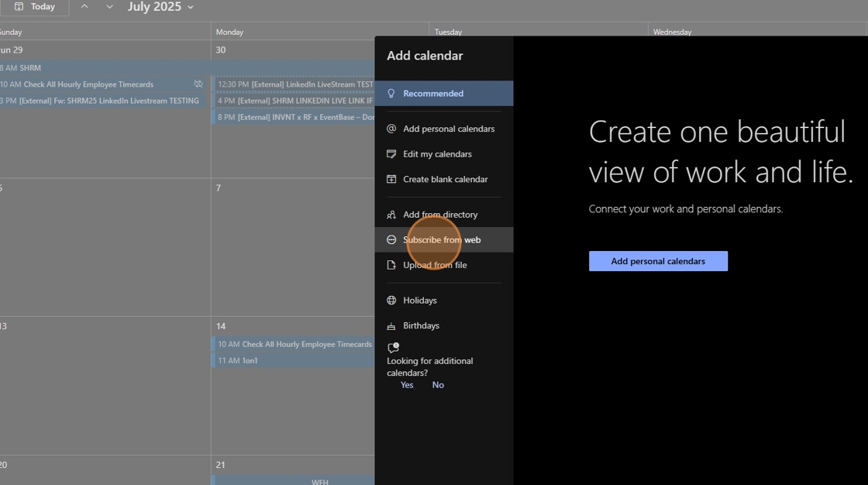The image size is (868, 485).
Task: Click the @ icon for personal calendars
Action: click(391, 129)
